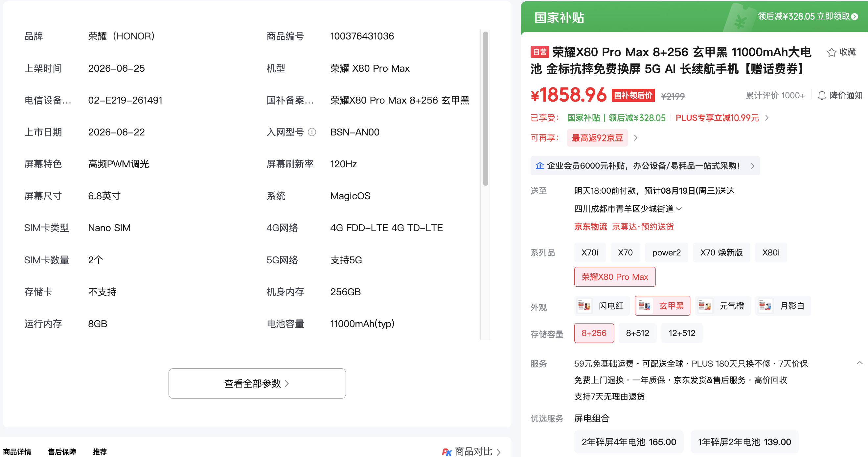Click the 国家补贴 green banner title
The height and width of the screenshot is (457, 868).
point(560,17)
